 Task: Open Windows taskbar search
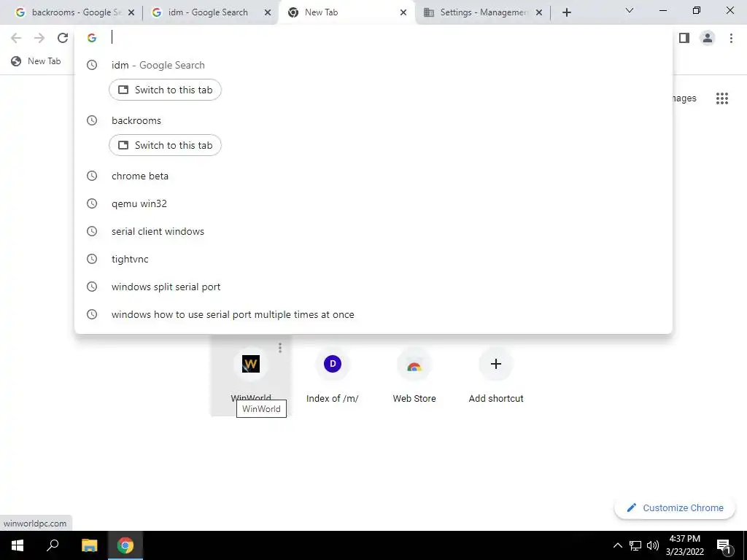53,545
